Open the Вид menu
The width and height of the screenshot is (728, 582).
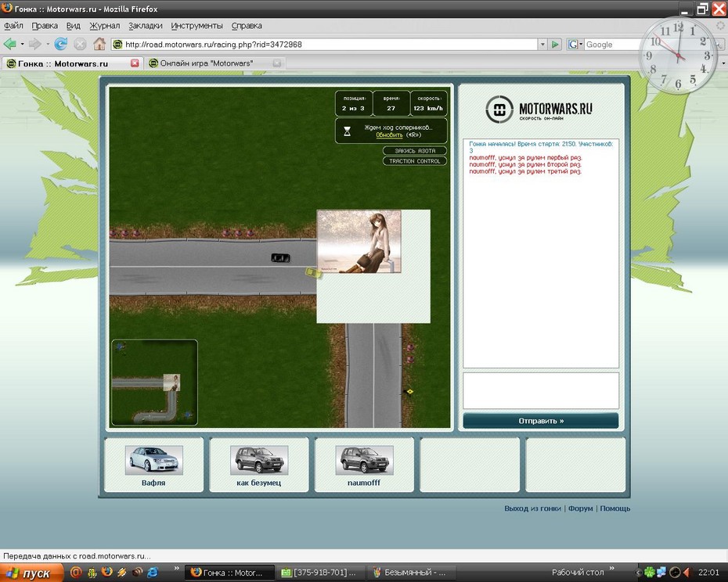(x=74, y=26)
